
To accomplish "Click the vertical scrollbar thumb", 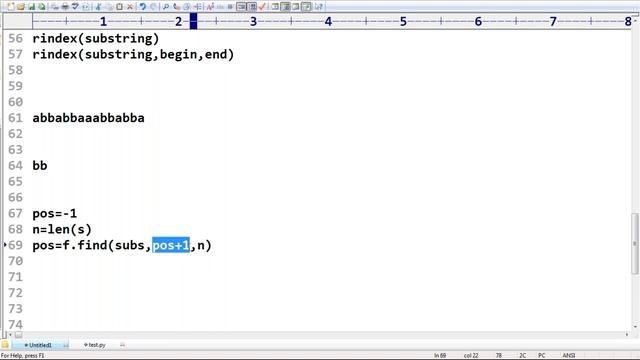I will pos(635,244).
